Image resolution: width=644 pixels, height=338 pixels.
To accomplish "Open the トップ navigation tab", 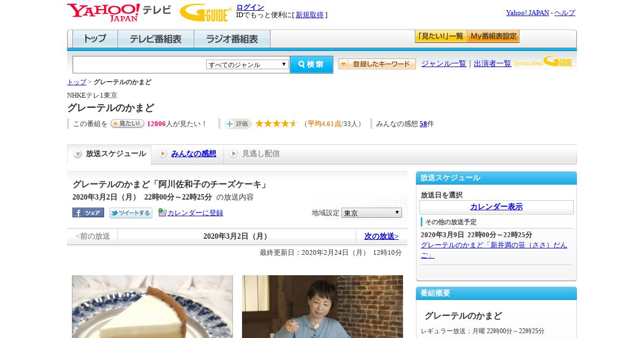I will point(95,39).
